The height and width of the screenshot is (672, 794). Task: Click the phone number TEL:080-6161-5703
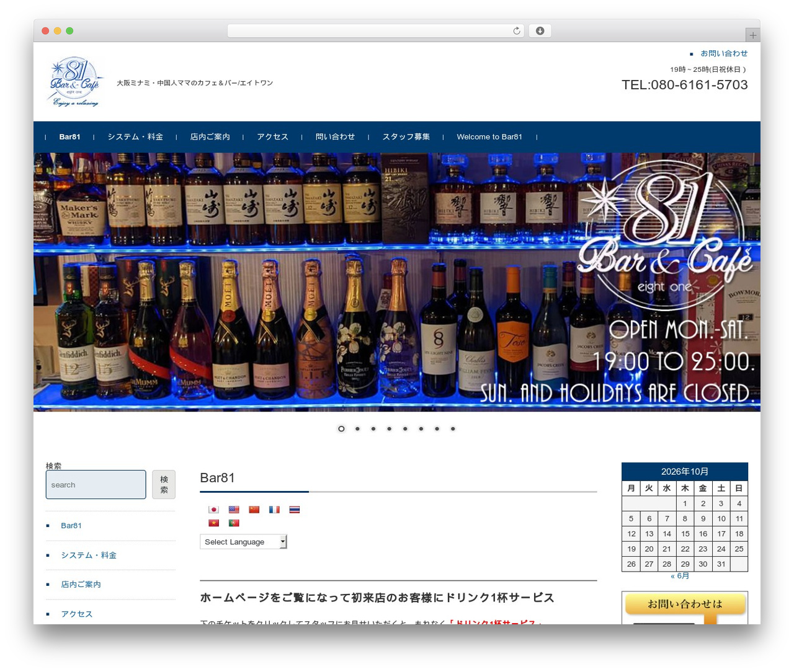coord(685,85)
